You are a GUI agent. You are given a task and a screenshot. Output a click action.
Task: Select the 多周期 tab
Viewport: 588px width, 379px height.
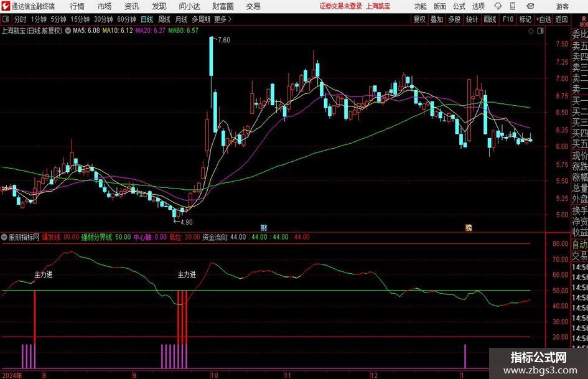(x=201, y=19)
